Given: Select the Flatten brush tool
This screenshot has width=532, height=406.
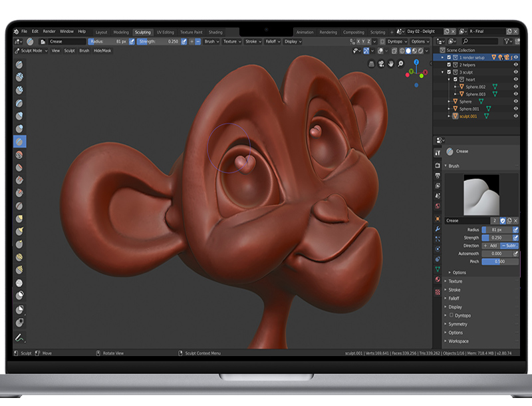Looking at the screenshot, I should (x=19, y=167).
